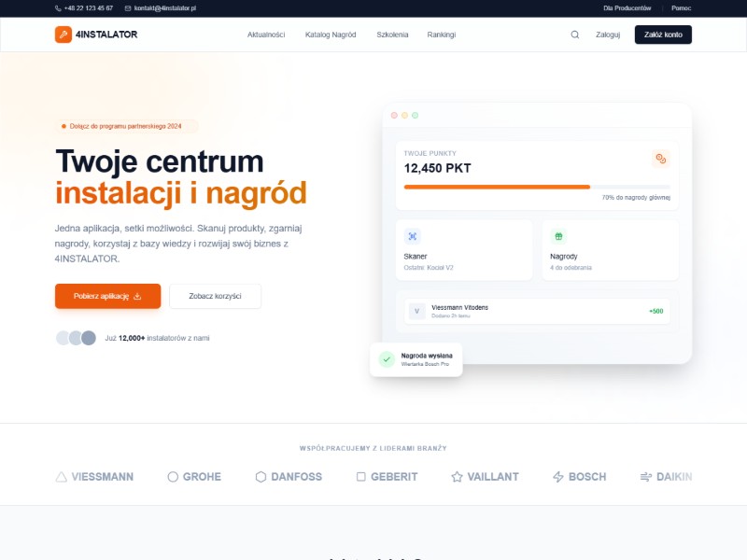Click the Bosch lightning brand icon

(558, 477)
